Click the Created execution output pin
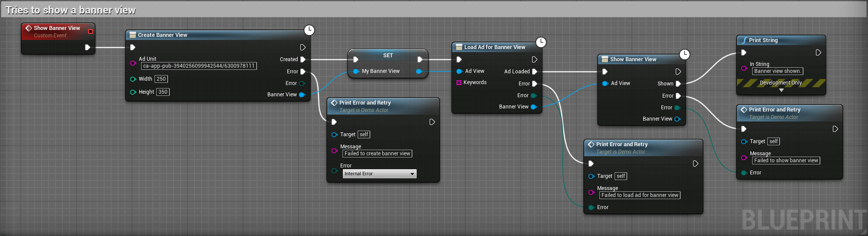 coord(303,59)
